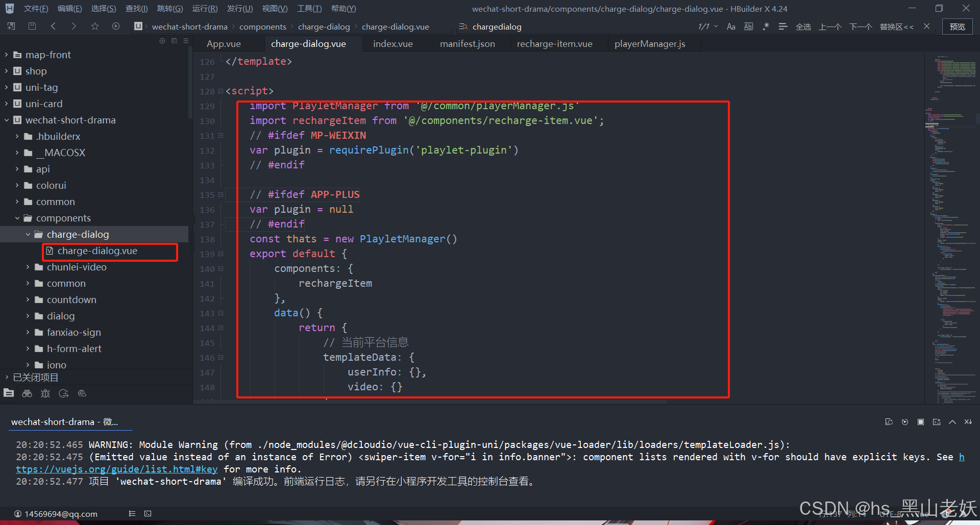The height and width of the screenshot is (525, 980).
Task: Collapse the code block at line 131
Action: [221, 136]
